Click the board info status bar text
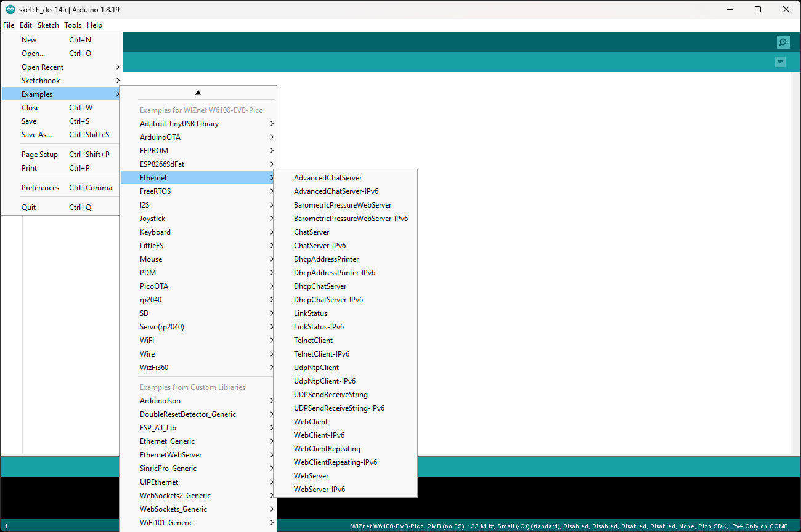Image resolution: width=801 pixels, height=532 pixels. pos(569,526)
